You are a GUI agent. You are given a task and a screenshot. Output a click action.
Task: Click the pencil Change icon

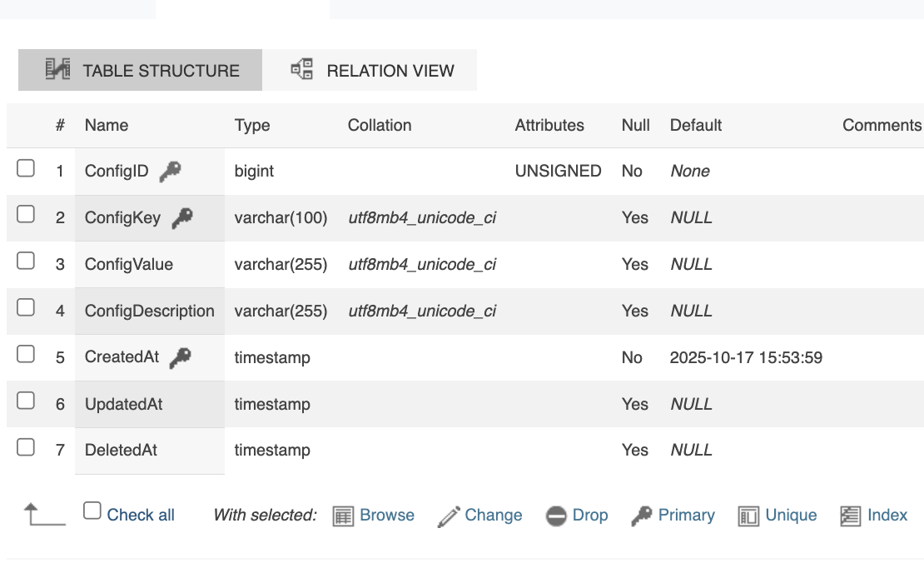449,516
